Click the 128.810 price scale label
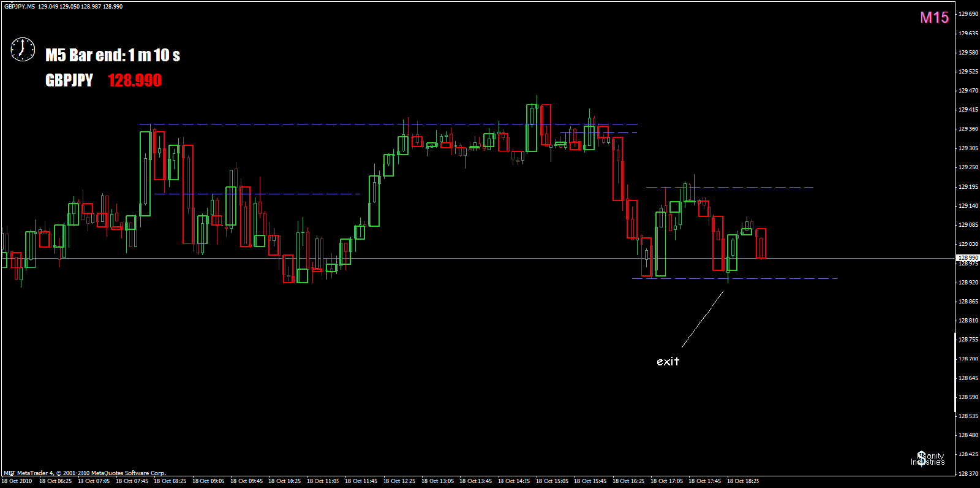Screen dimensions: 980x488 968,320
